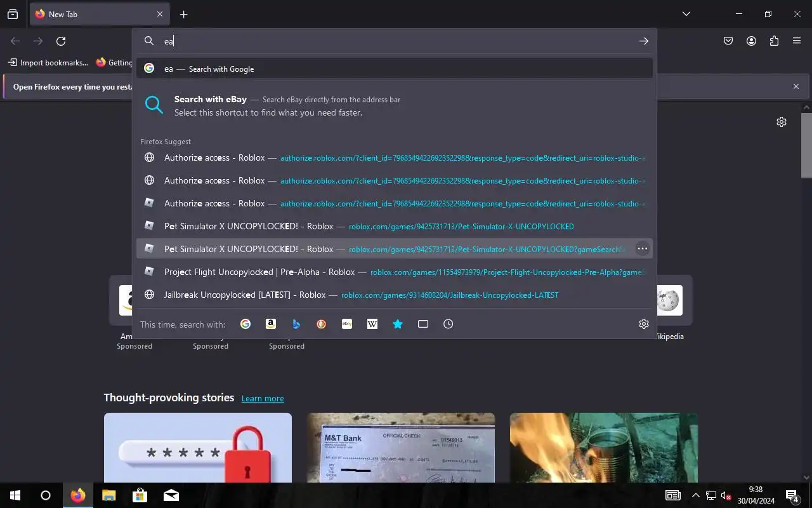Open the Getting Started bookmark
This screenshot has width=812, height=508.
pyautogui.click(x=114, y=62)
